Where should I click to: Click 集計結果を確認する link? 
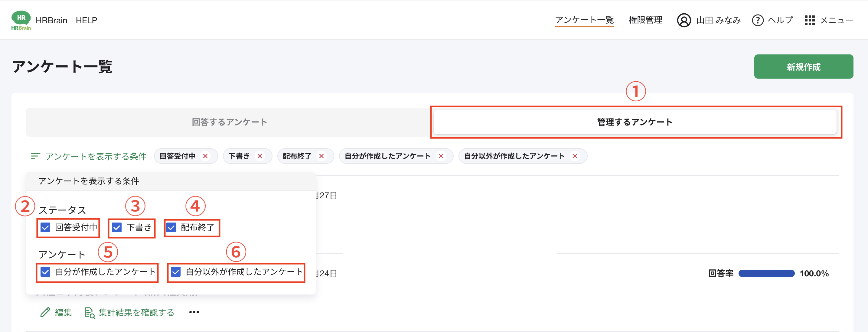click(x=136, y=312)
